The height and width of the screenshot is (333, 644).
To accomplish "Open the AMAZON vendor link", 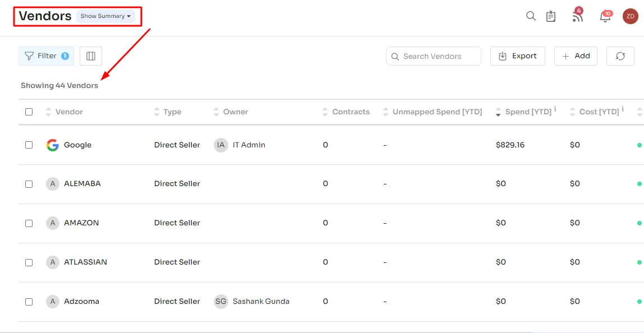I will 81,223.
